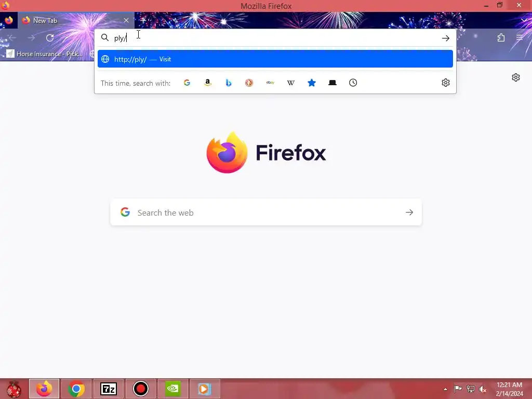Open 7-Zip from taskbar
Image resolution: width=532 pixels, height=399 pixels.
[x=109, y=389]
